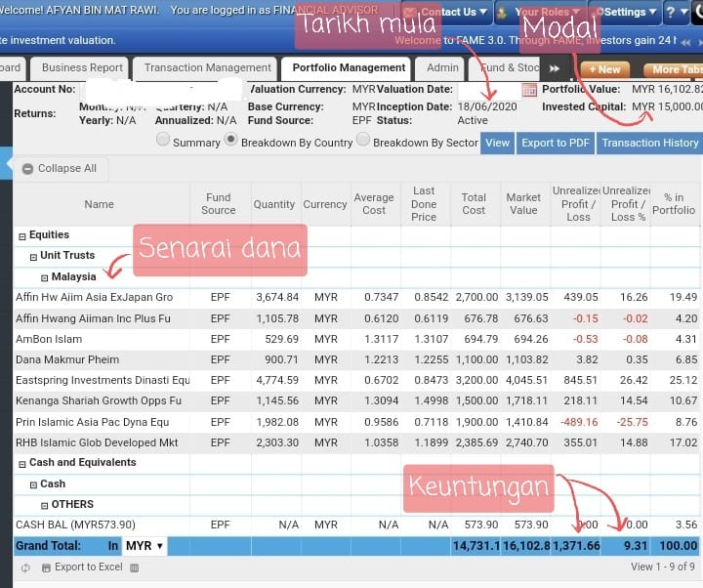Select Affin Hwang Aiiman Inc Plus Fu row
703x588 pixels.
pos(356,318)
